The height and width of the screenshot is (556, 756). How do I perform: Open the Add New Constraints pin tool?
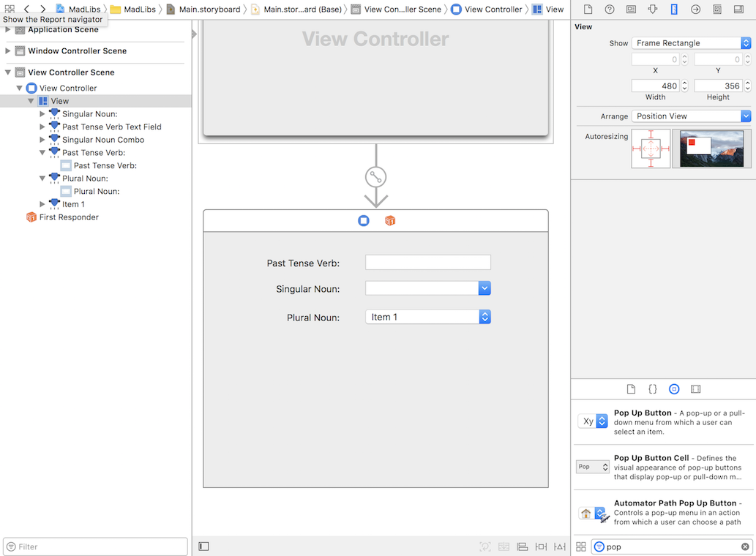click(x=540, y=546)
